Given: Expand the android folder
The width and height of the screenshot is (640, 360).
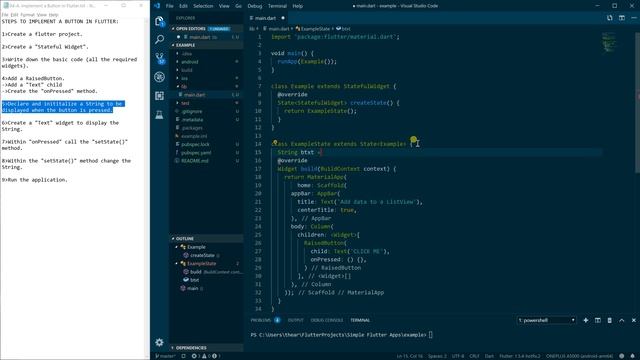Looking at the screenshot, I should [189, 62].
